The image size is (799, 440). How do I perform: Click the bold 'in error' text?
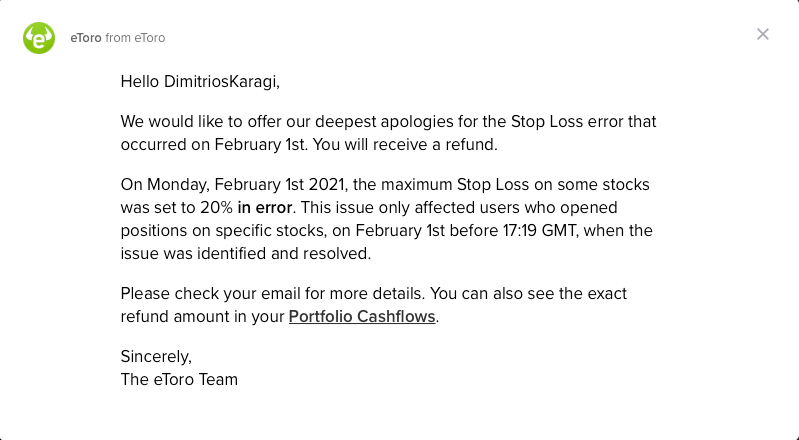[265, 208]
